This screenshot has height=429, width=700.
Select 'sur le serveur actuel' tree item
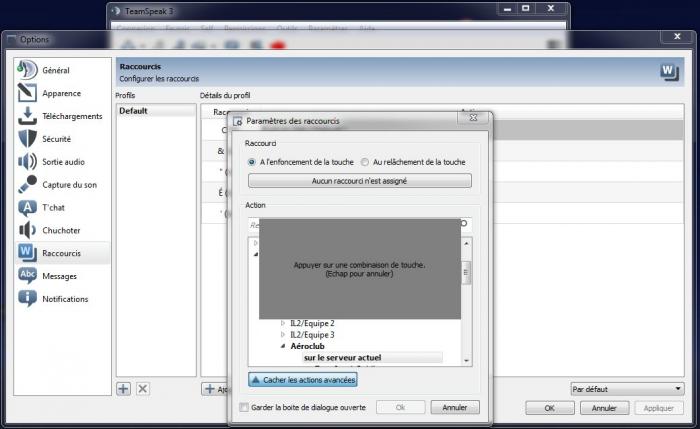coord(342,358)
